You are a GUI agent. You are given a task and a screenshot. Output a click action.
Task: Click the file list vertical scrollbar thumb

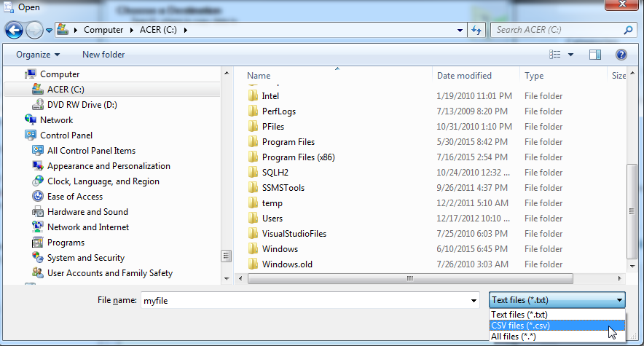pyautogui.click(x=632, y=211)
